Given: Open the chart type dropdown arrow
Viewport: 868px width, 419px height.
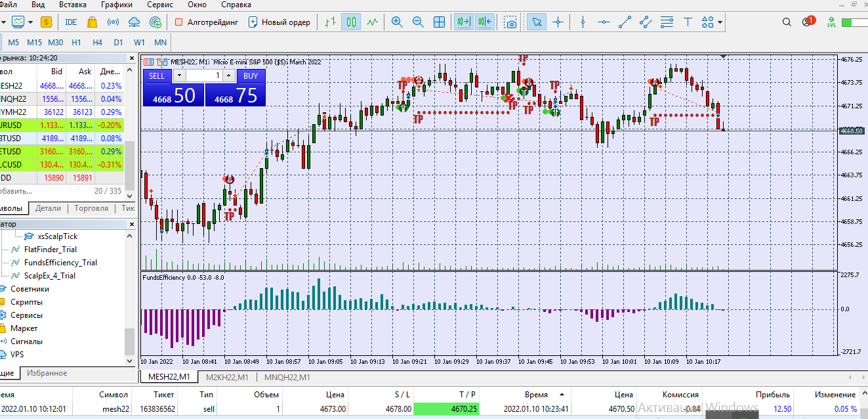Looking at the screenshot, I should [31, 22].
